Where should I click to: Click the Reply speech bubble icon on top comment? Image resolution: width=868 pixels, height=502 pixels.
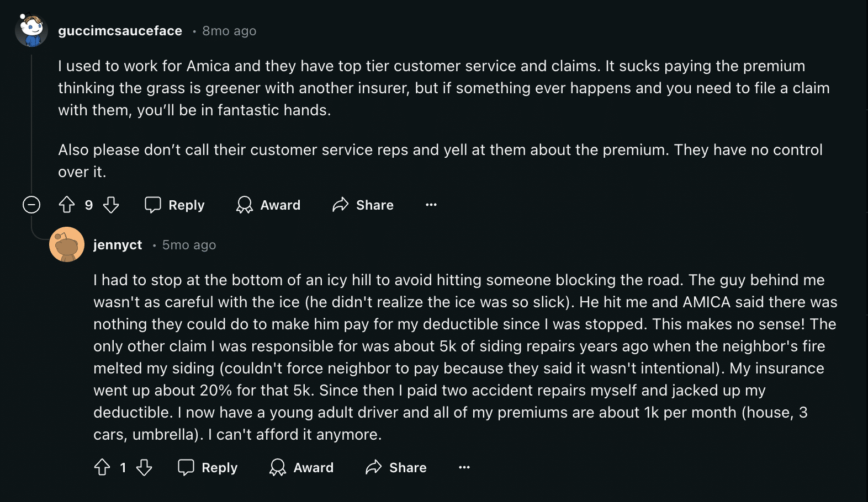pyautogui.click(x=154, y=205)
